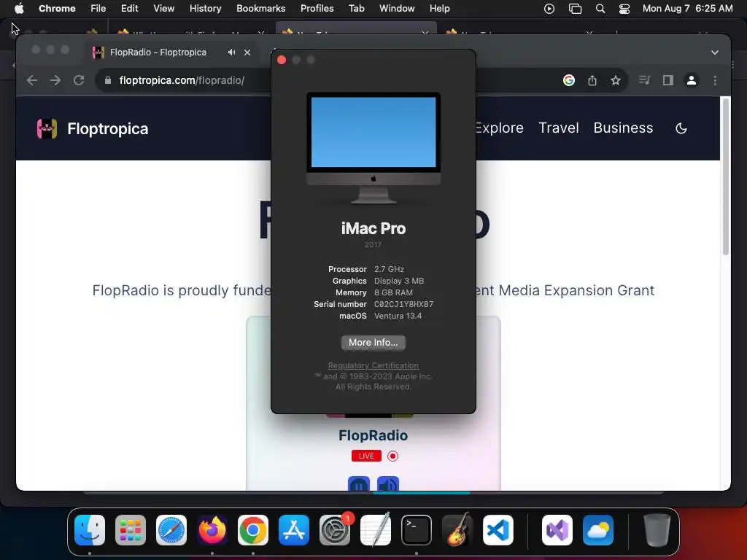The height and width of the screenshot is (560, 747).
Task: Mute the FlopRadio tab audio
Action: (x=231, y=52)
